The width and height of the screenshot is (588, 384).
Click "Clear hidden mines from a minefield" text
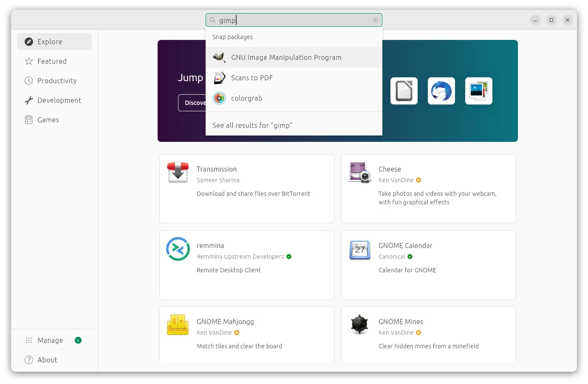tap(428, 346)
